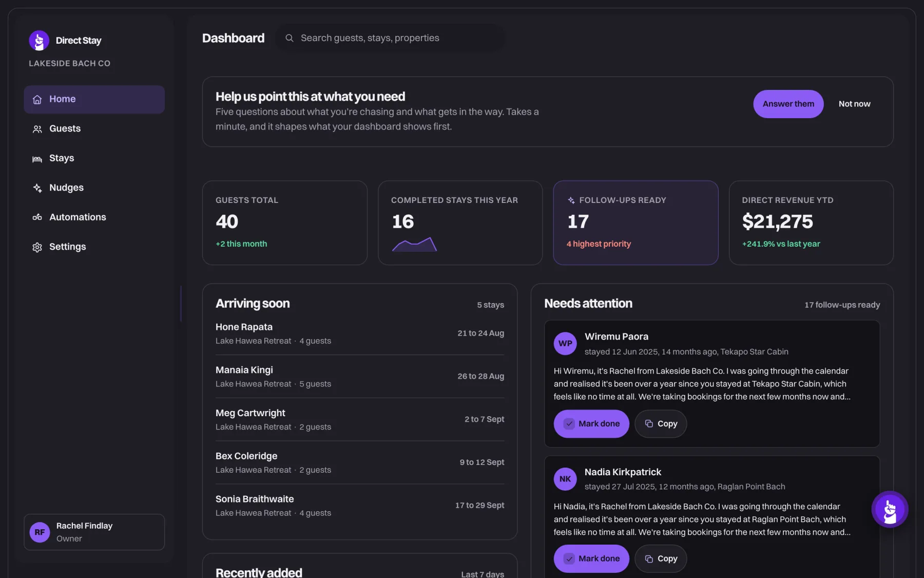Viewport: 924px width, 578px height.
Task: Open the Follow-ups ready stat card
Action: (636, 222)
